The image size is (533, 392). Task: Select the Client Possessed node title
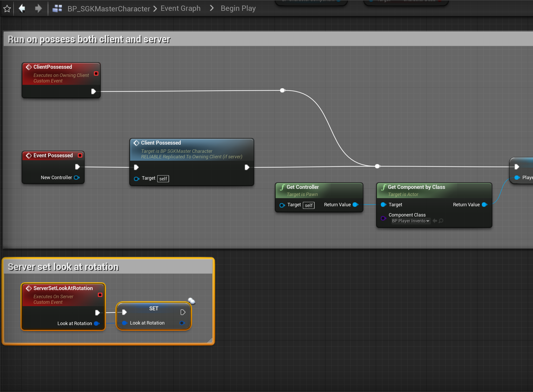click(x=161, y=143)
